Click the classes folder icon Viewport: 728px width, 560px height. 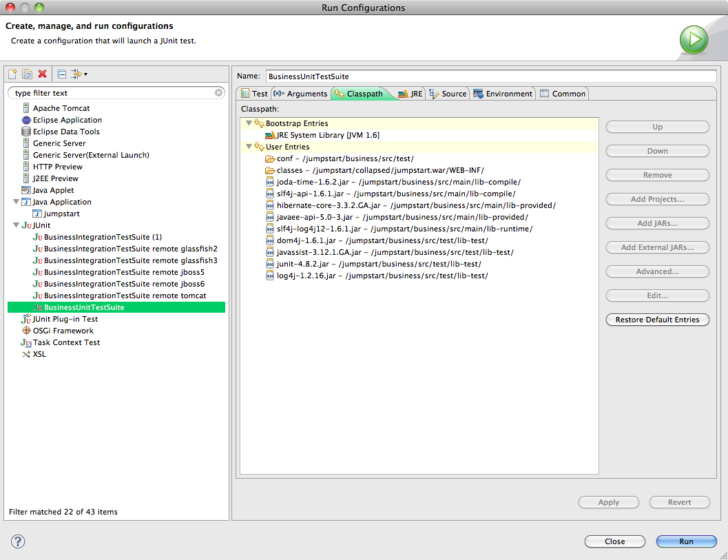point(270,170)
